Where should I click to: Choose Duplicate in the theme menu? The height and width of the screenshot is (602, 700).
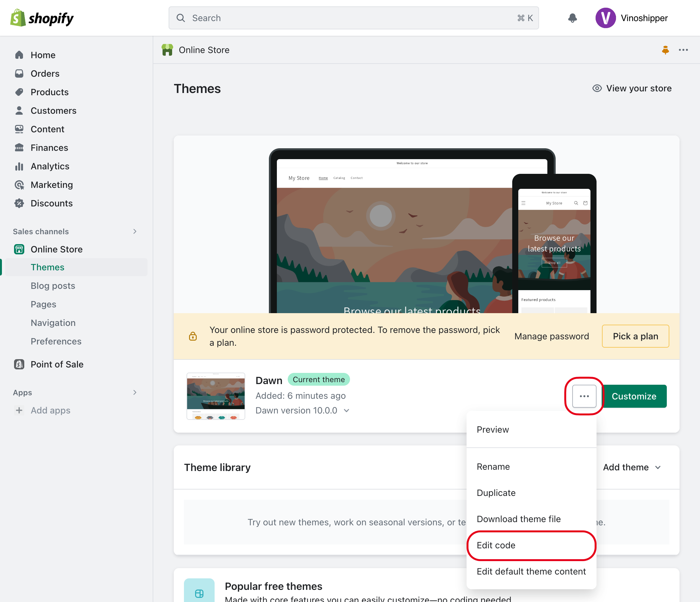(x=496, y=492)
